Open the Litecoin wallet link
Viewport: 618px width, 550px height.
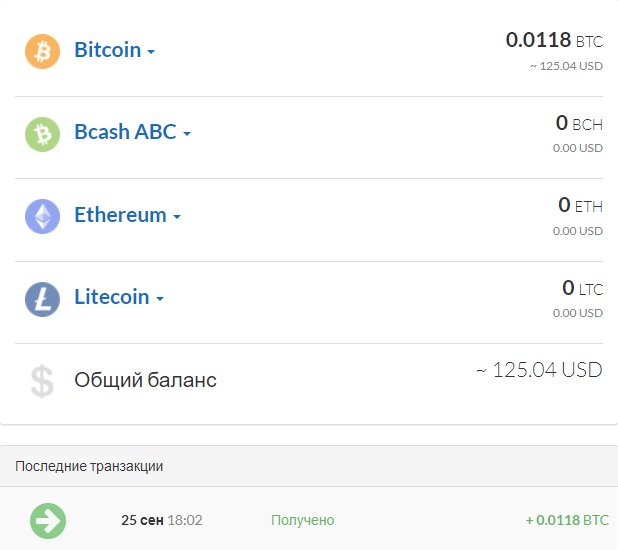pos(111,297)
